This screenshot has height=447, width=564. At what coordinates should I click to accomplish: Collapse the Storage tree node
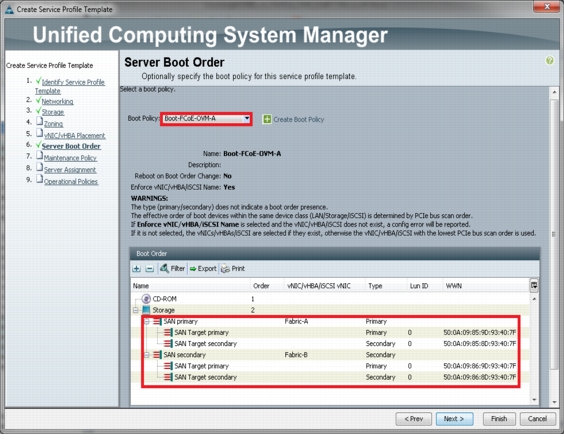pyautogui.click(x=136, y=310)
